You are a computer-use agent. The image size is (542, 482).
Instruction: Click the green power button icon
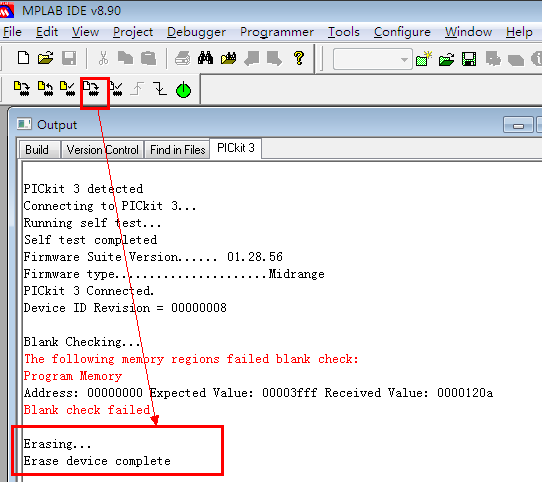tap(184, 90)
